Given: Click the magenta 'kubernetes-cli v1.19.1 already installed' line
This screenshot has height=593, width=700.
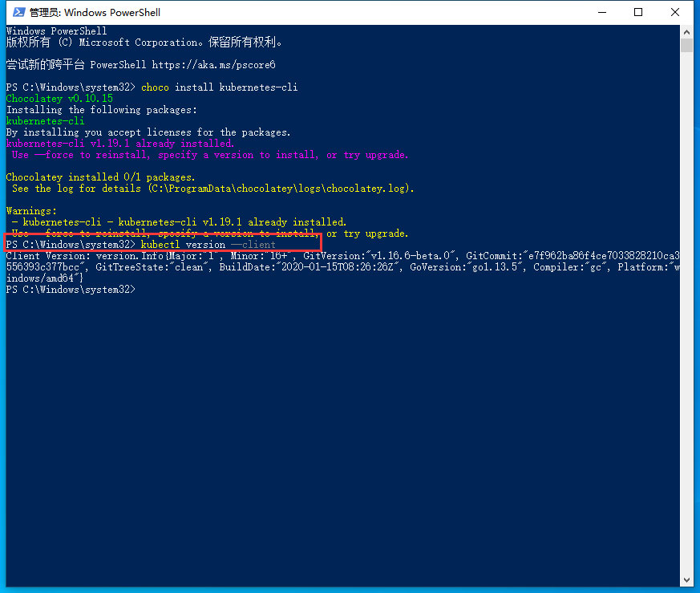Looking at the screenshot, I should tap(120, 144).
